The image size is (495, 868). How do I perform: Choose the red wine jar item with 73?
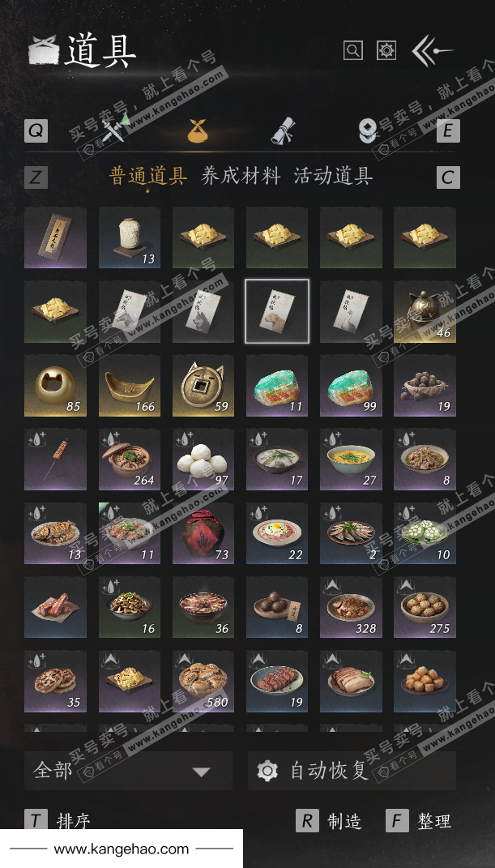(203, 533)
